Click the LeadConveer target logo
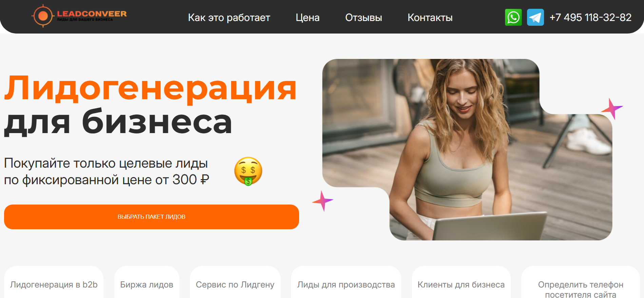The width and height of the screenshot is (644, 298). pos(79,16)
